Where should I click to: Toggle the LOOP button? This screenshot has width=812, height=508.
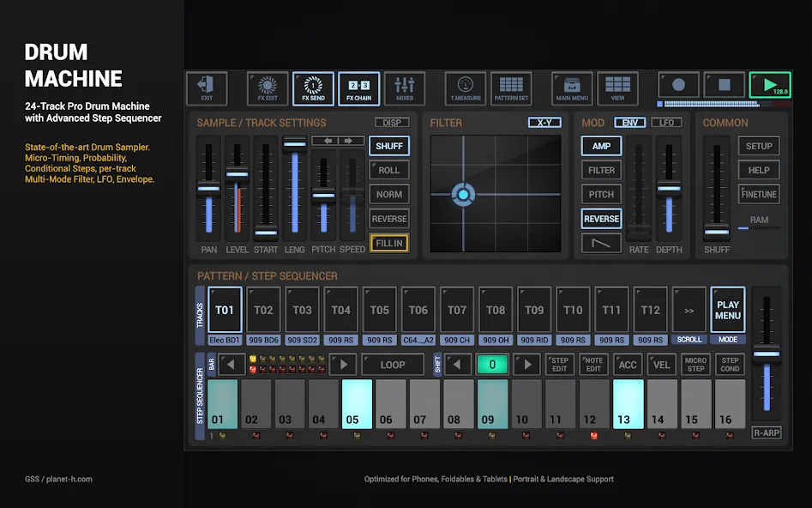393,365
